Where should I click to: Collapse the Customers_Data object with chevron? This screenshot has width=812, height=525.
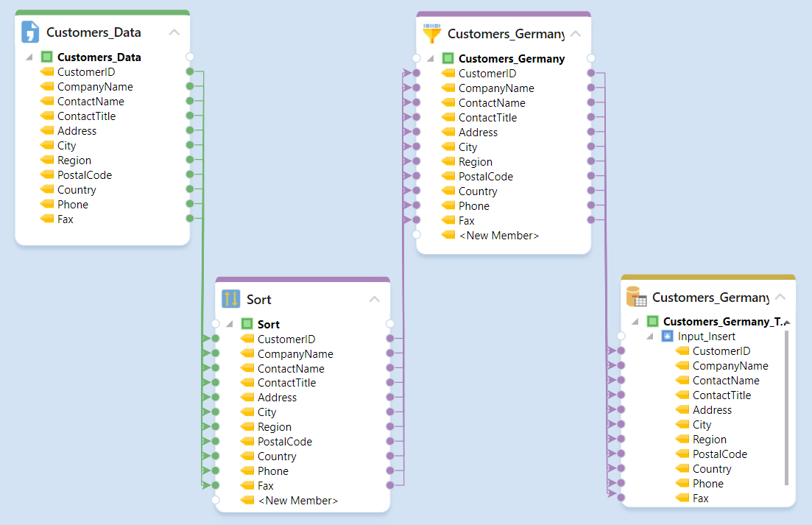click(174, 32)
